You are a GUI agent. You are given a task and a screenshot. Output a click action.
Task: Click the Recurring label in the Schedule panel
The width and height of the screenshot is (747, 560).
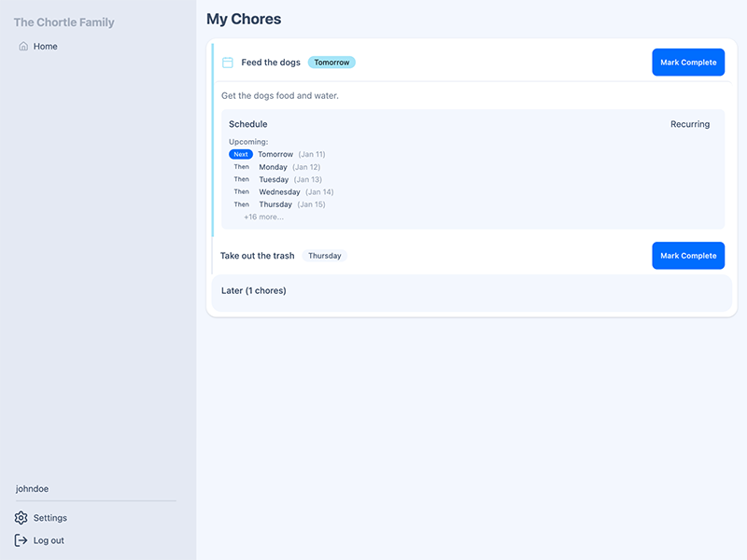tap(688, 123)
